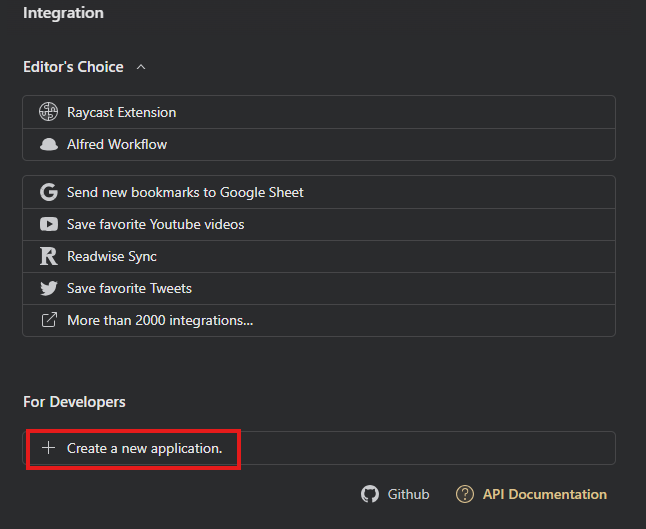This screenshot has height=529, width=646.
Task: Open the API Documentation link text
Action: pyautogui.click(x=544, y=494)
